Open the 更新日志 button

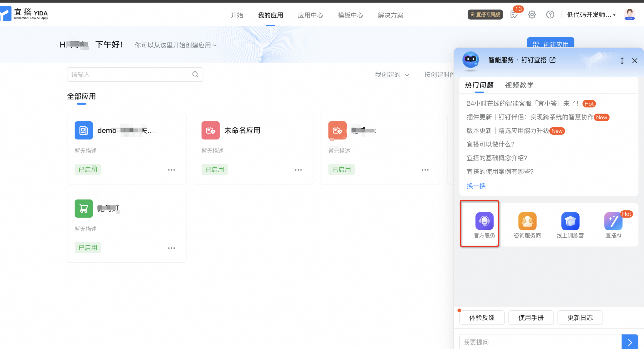pos(580,318)
